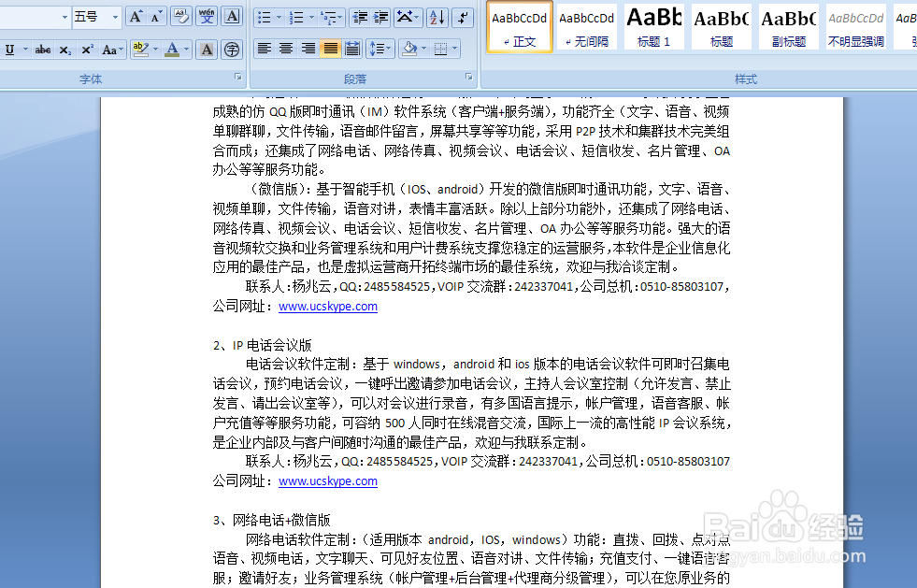This screenshot has height=588, width=917.
Task: Open the font size 五号 dropdown
Action: click(x=115, y=17)
